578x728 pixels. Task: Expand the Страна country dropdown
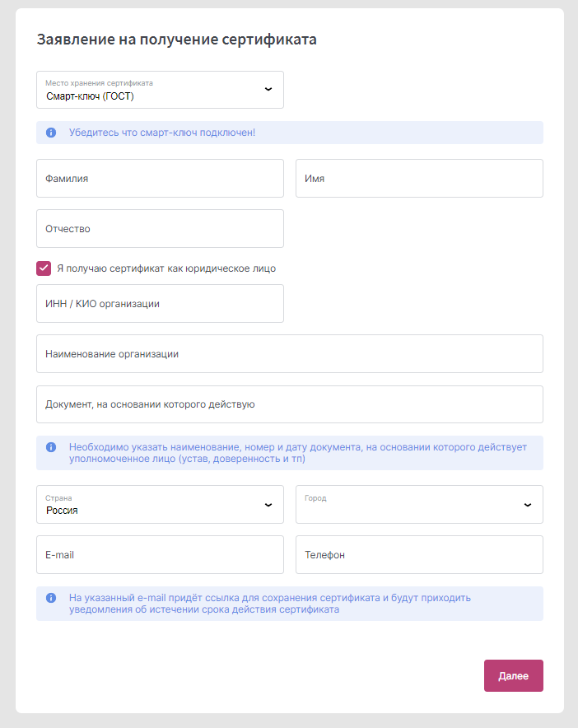pyautogui.click(x=161, y=505)
